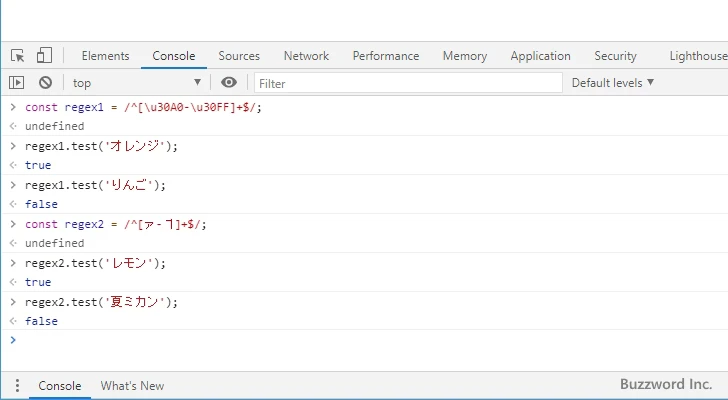Clear the console with the ban icon

45,83
